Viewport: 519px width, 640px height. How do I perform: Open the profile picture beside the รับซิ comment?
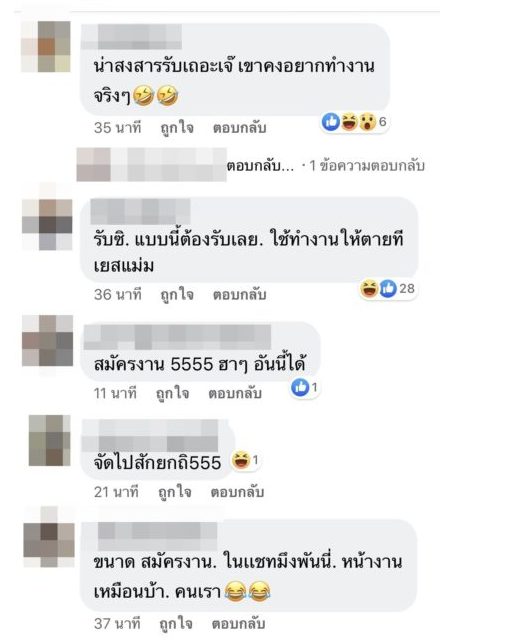point(47,224)
